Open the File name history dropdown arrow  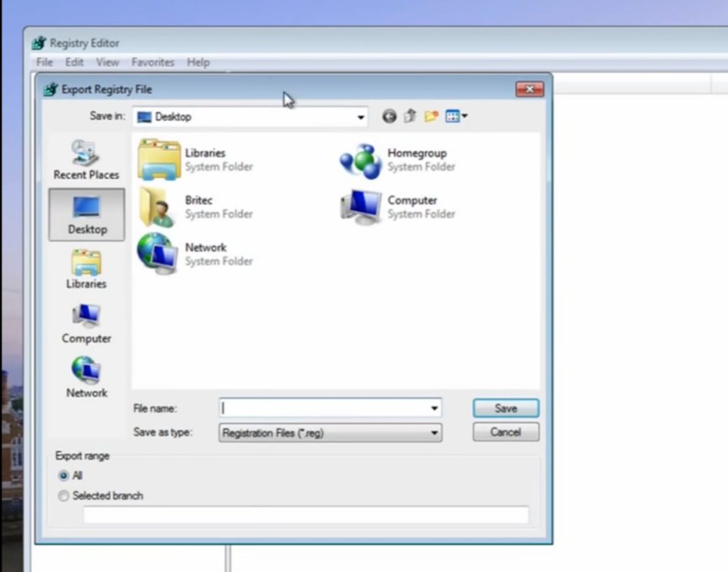[x=434, y=408]
